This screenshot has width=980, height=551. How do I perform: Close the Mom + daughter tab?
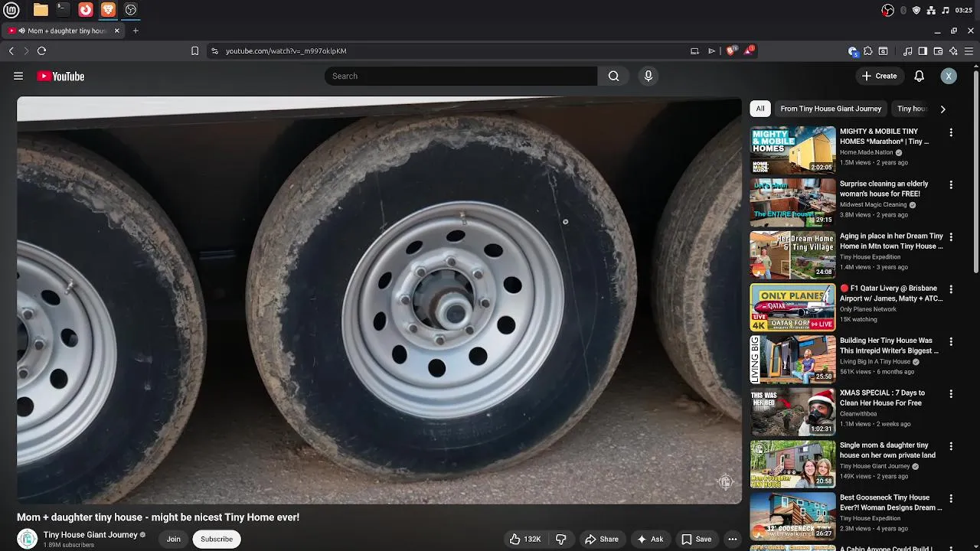117,31
